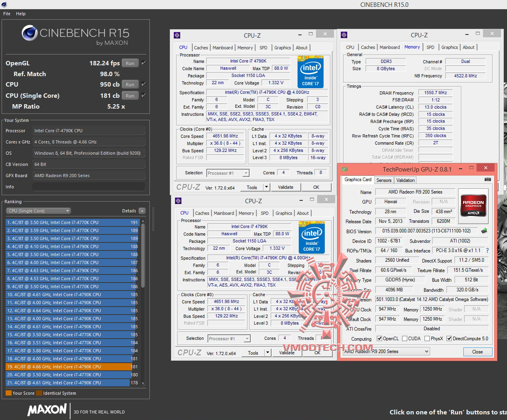Viewport: 507px width, 420px height.
Task: Run the OpenGL benchmark
Action: [130, 63]
